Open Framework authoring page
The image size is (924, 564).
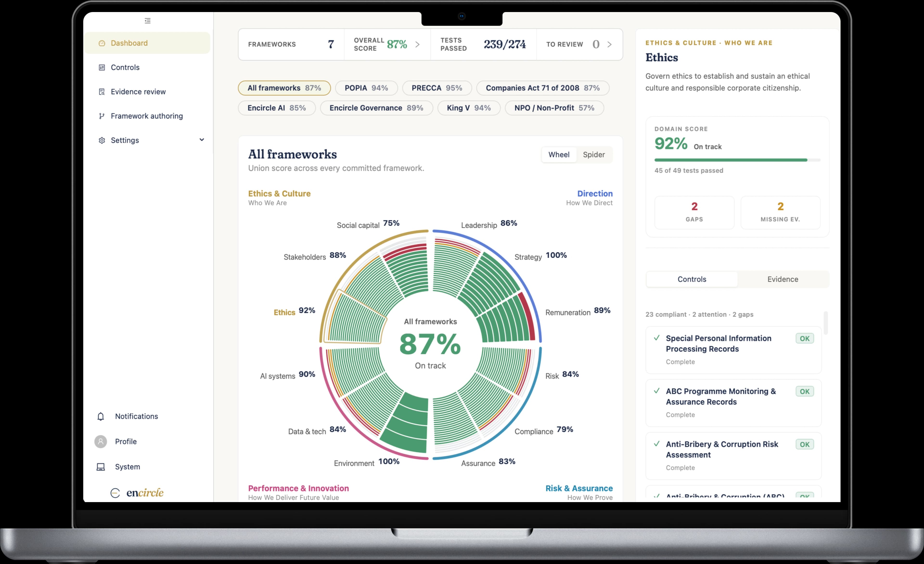tap(147, 116)
